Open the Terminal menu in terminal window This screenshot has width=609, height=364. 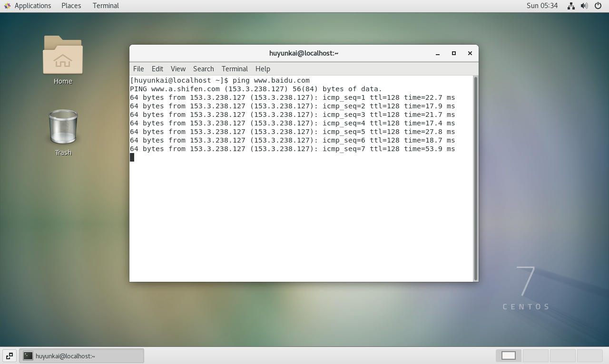pos(235,69)
